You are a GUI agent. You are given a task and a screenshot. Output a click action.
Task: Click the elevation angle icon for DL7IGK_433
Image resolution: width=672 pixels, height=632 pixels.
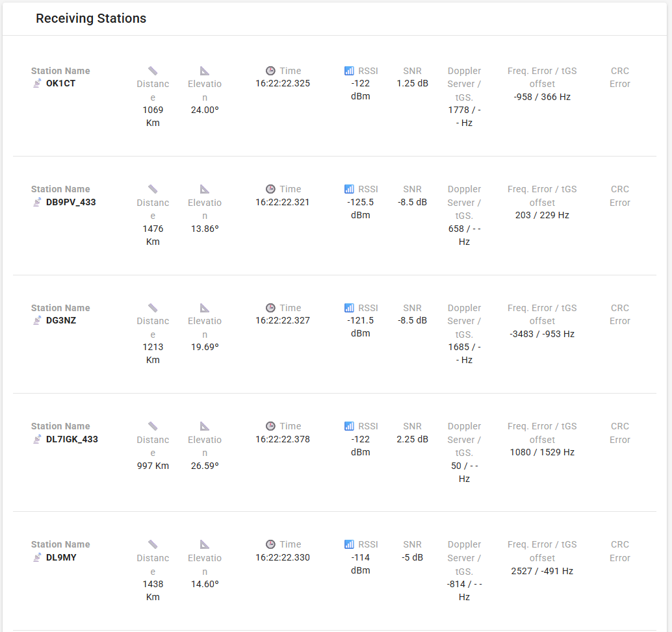[205, 426]
